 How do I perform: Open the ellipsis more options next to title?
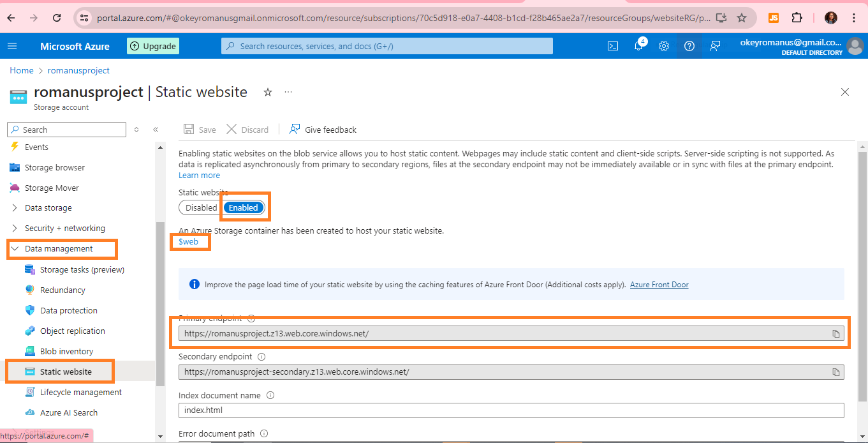[x=288, y=93]
